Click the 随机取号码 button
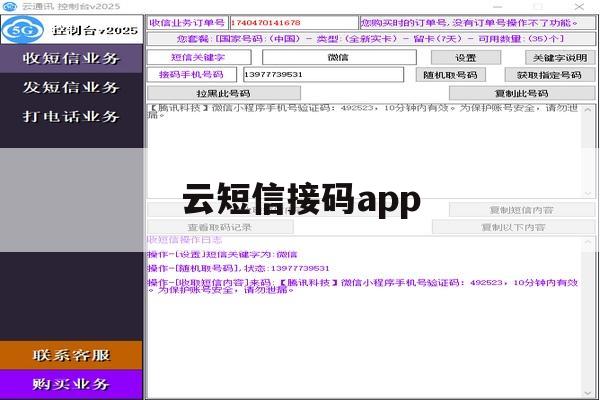Image resolution: width=600 pixels, height=400 pixels. [x=450, y=75]
